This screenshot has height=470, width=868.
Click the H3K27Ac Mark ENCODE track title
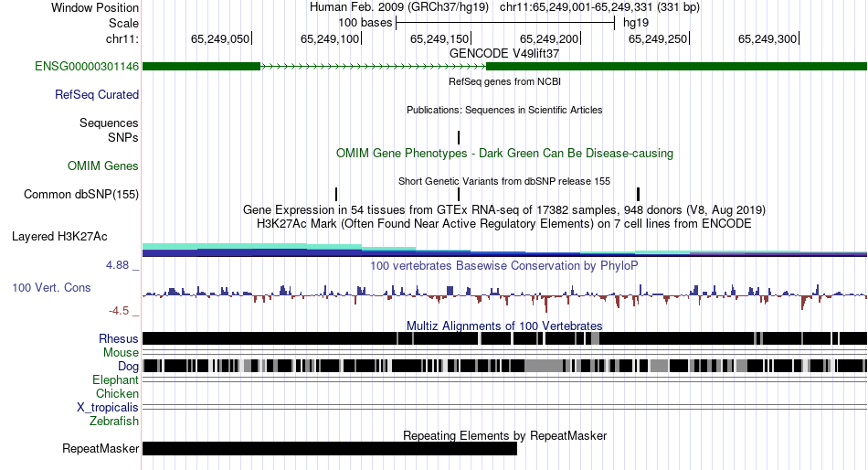[504, 224]
